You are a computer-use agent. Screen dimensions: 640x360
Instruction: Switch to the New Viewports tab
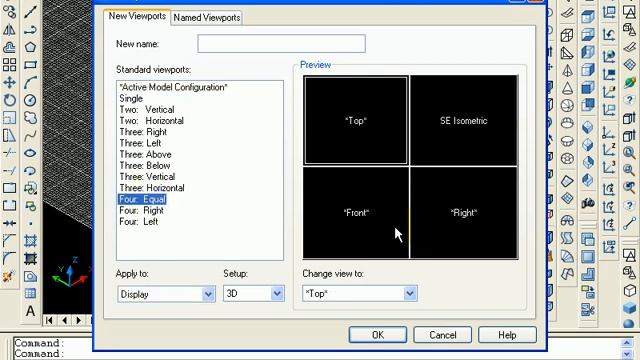coord(137,16)
